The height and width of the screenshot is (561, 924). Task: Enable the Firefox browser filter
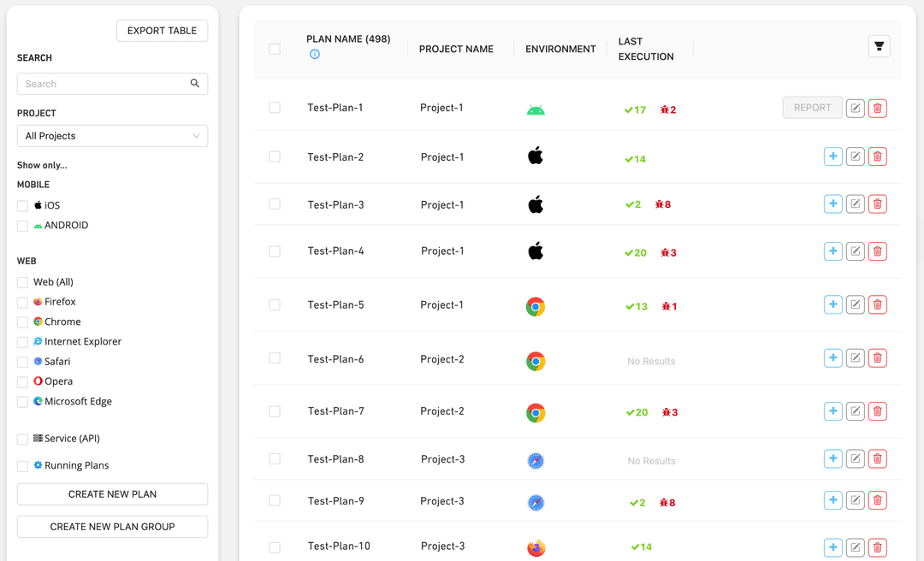21,301
